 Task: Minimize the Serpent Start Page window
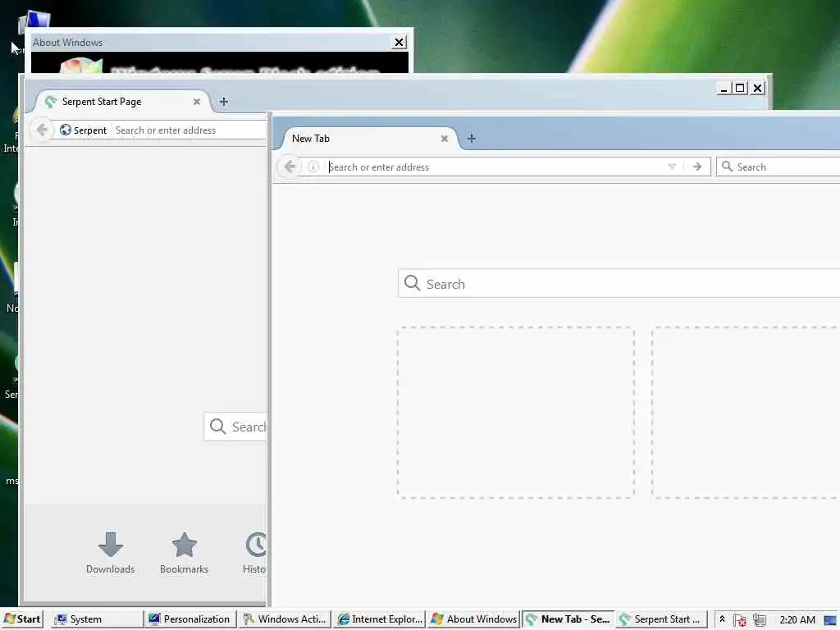tap(724, 89)
